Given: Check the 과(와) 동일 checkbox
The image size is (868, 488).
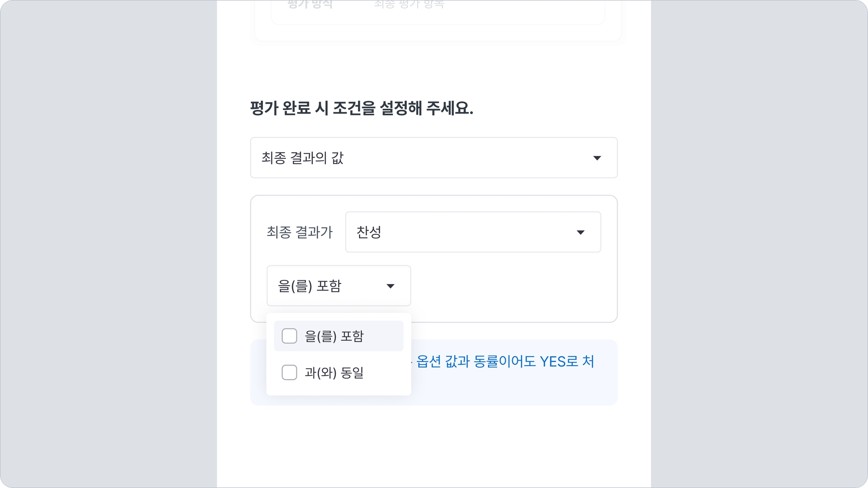Looking at the screenshot, I should pos(289,373).
